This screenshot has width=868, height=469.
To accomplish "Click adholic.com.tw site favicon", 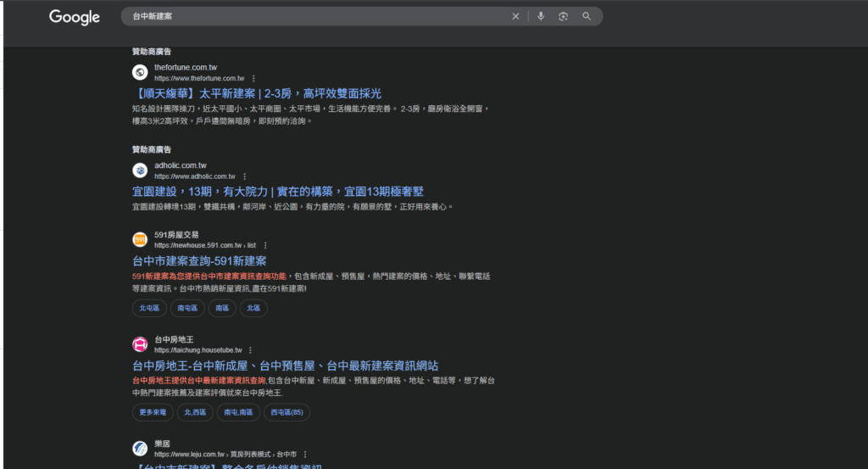I will (x=140, y=170).
